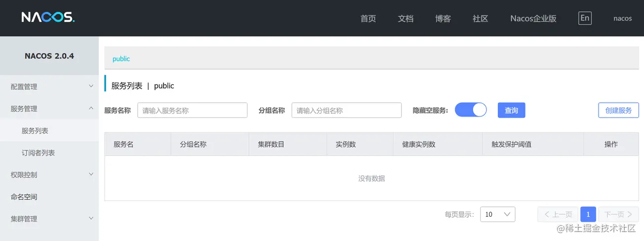Open the Nacos企业版 nav link
This screenshot has height=241, width=644.
click(533, 18)
